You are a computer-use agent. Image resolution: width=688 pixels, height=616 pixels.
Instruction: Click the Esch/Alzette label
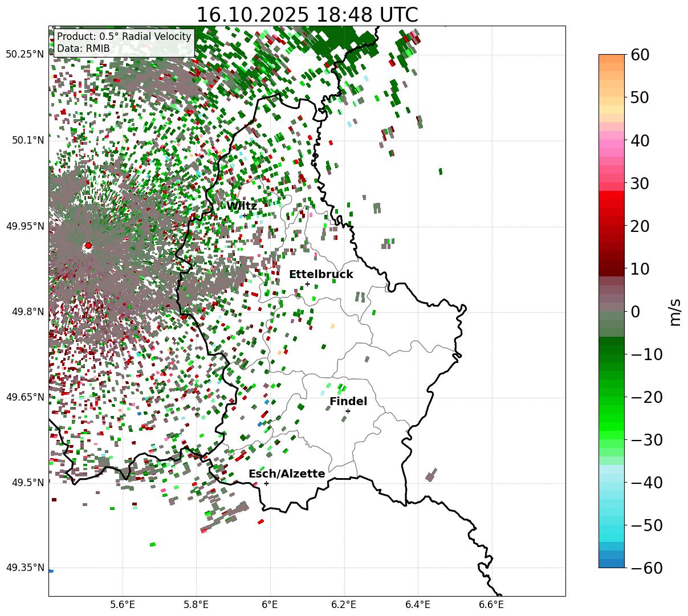click(x=287, y=474)
